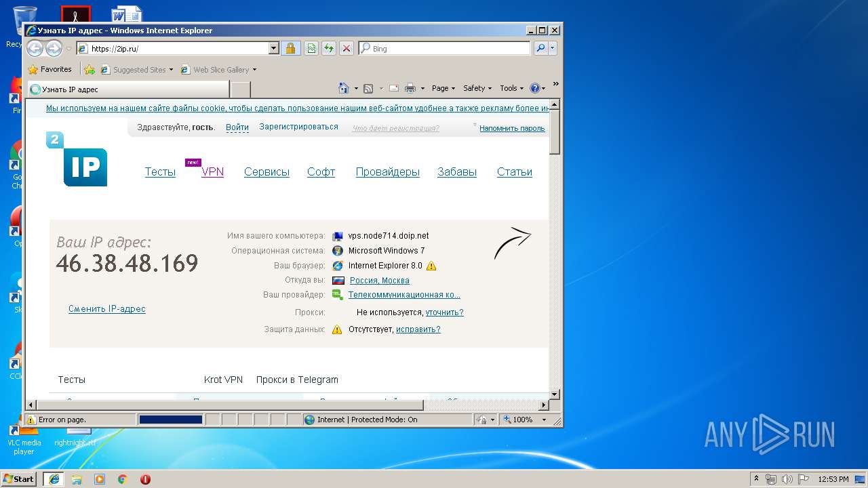Open the Tools menu

coord(511,88)
